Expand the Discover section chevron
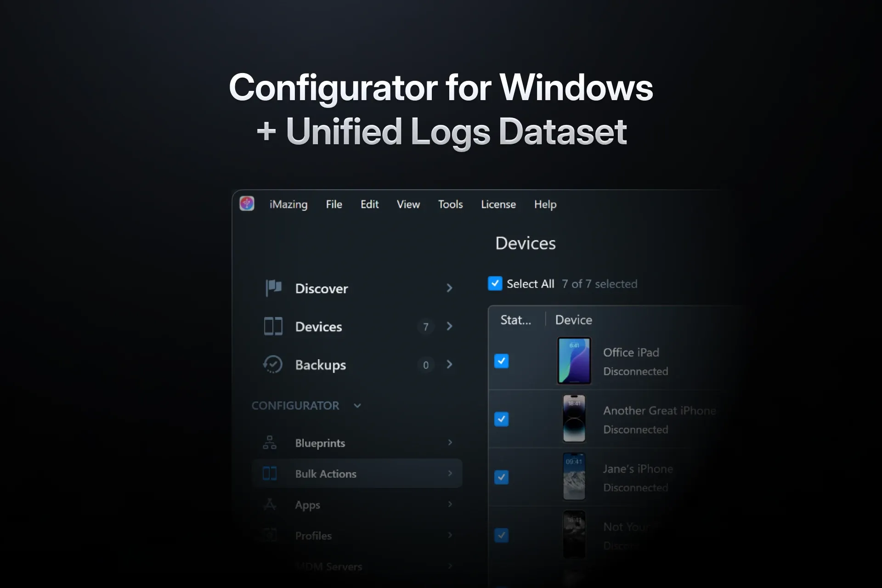The image size is (882, 588). [x=450, y=288]
